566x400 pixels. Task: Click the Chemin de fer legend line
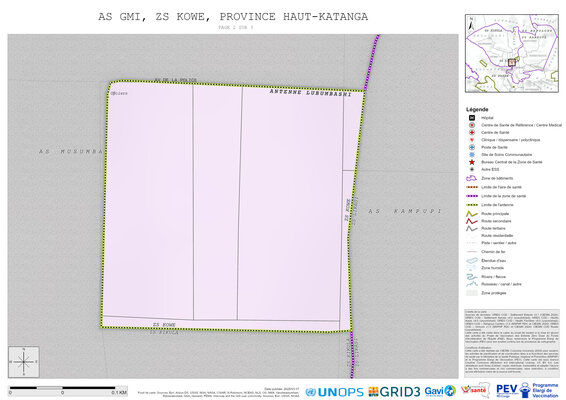click(x=472, y=252)
